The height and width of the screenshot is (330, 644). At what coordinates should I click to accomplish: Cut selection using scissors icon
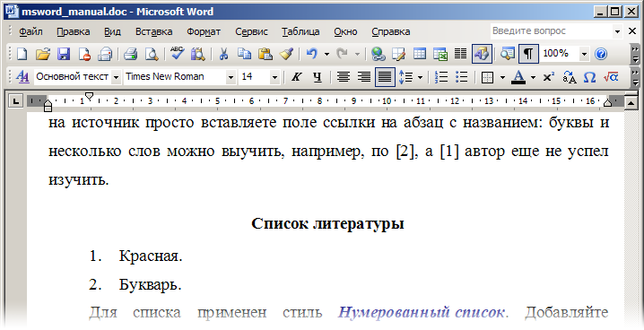coord(223,54)
